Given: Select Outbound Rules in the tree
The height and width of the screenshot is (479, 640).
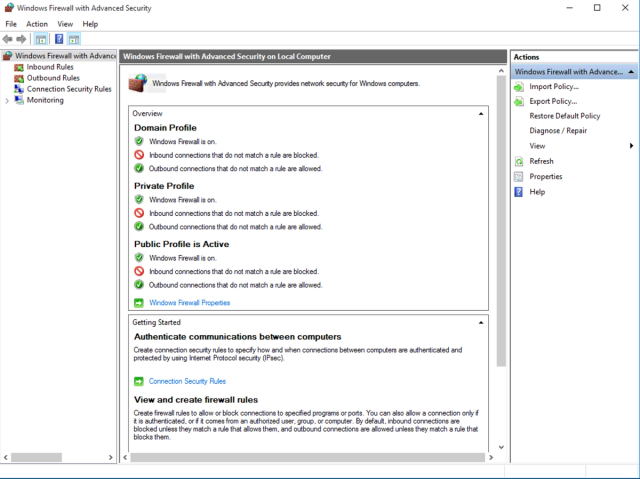Looking at the screenshot, I should coord(53,78).
